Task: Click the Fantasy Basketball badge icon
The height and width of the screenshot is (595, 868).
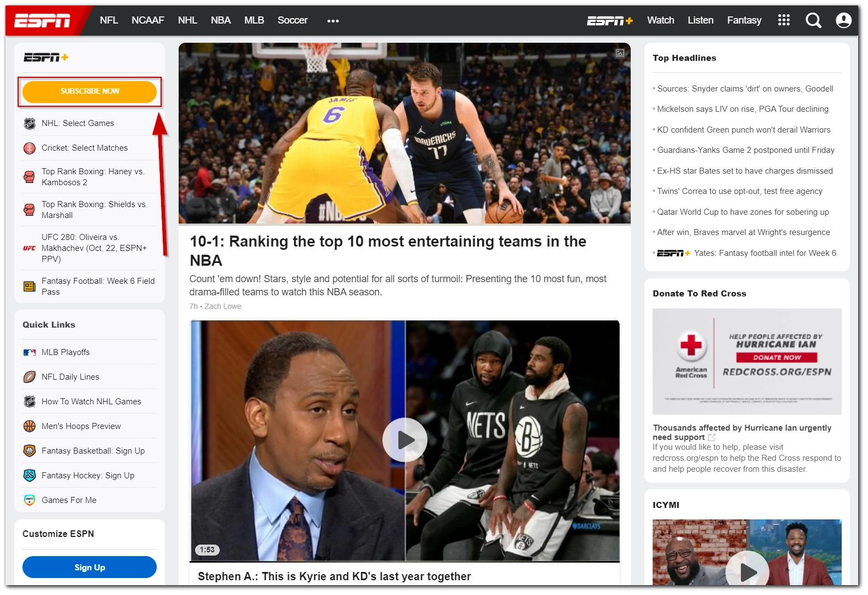Action: [x=30, y=451]
